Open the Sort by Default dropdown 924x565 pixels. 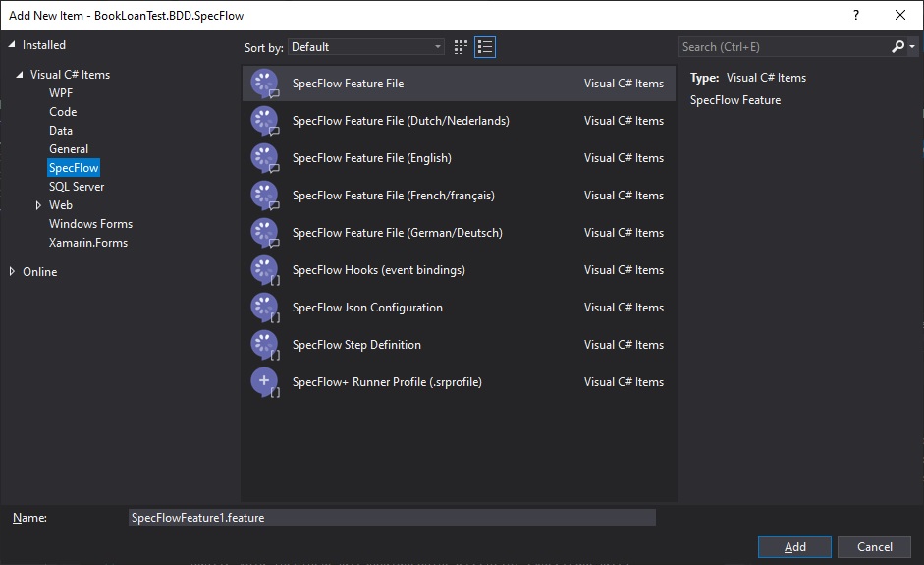tap(366, 47)
